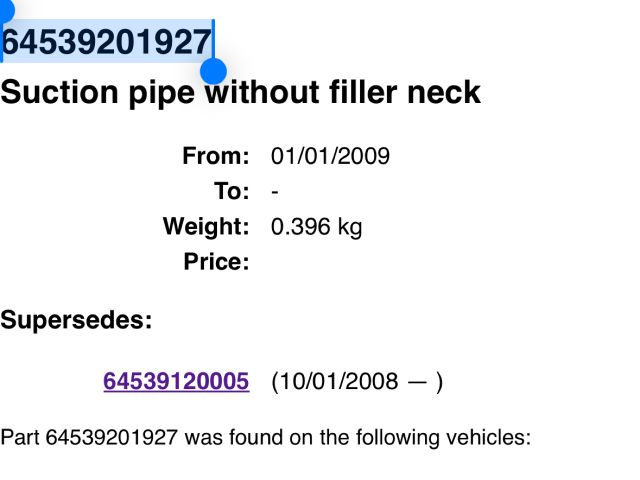Viewport: 640px width, 480px height.
Task: Click the 'From:' field label
Action: coord(215,156)
